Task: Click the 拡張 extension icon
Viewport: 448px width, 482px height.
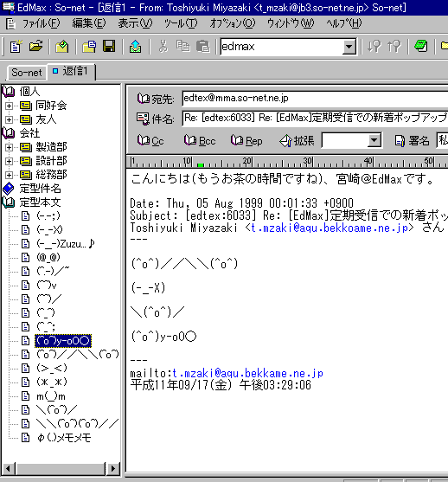Action: click(285, 141)
